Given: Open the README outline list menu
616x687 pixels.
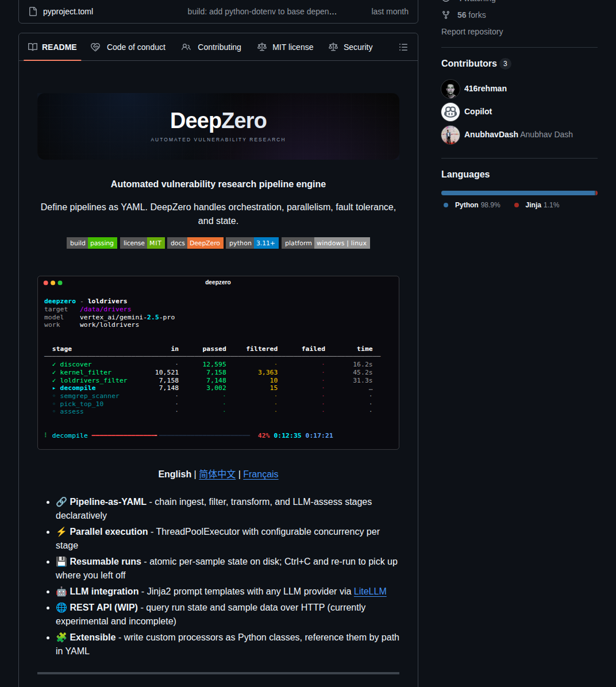Looking at the screenshot, I should (x=403, y=47).
